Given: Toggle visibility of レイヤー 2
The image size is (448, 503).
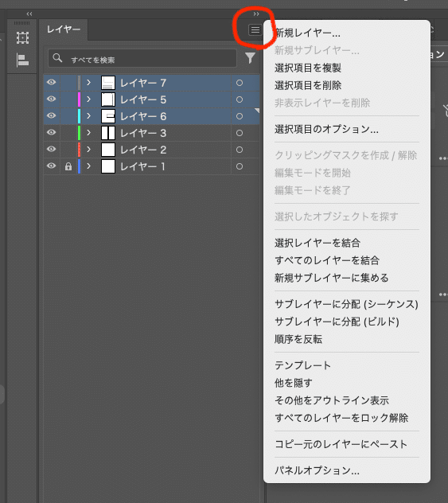Looking at the screenshot, I should (x=51, y=149).
